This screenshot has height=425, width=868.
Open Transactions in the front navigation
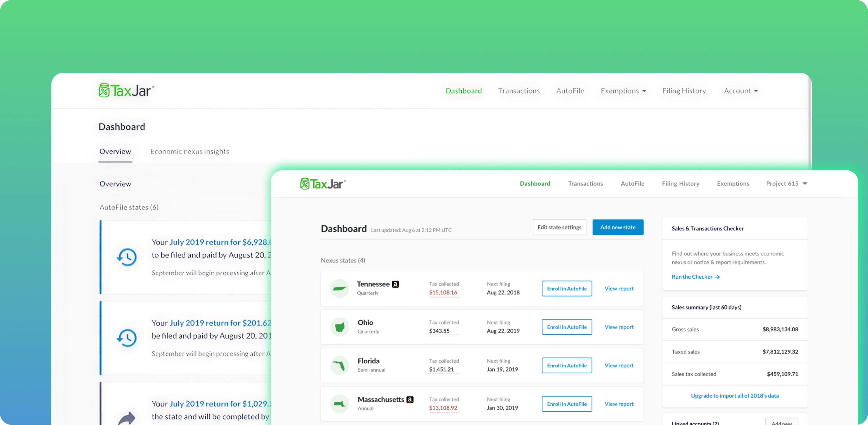pyautogui.click(x=585, y=184)
